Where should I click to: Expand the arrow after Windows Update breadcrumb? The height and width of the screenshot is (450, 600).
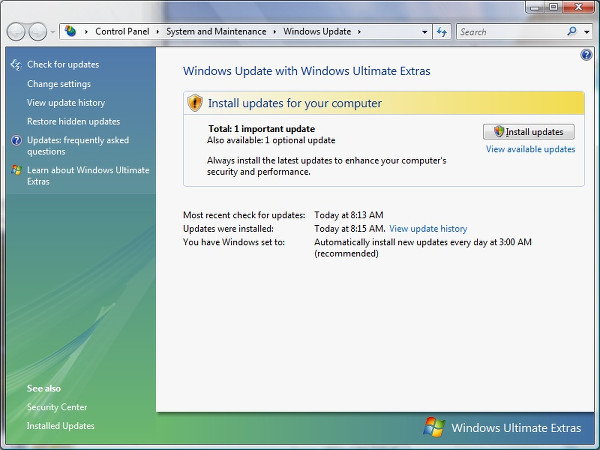click(x=359, y=32)
